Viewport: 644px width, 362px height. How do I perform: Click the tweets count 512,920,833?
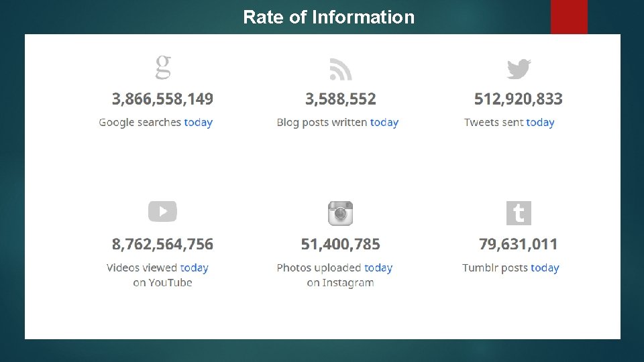click(519, 99)
